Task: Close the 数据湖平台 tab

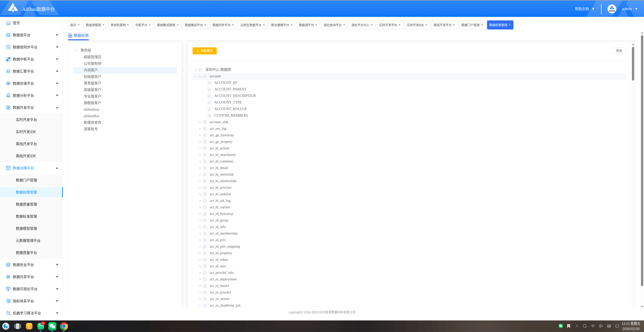Action: tap(316, 25)
